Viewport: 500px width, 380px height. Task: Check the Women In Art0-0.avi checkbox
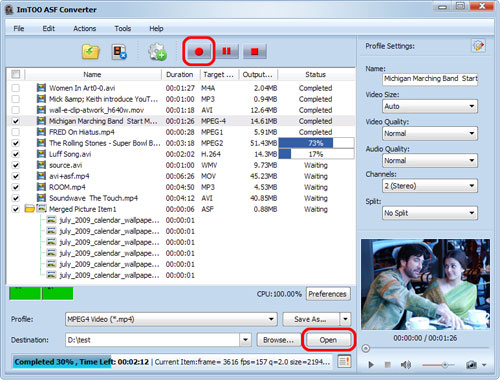coord(16,88)
